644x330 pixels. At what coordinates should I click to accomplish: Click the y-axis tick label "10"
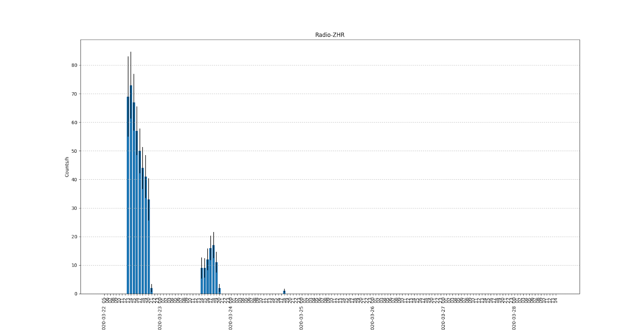(74, 266)
